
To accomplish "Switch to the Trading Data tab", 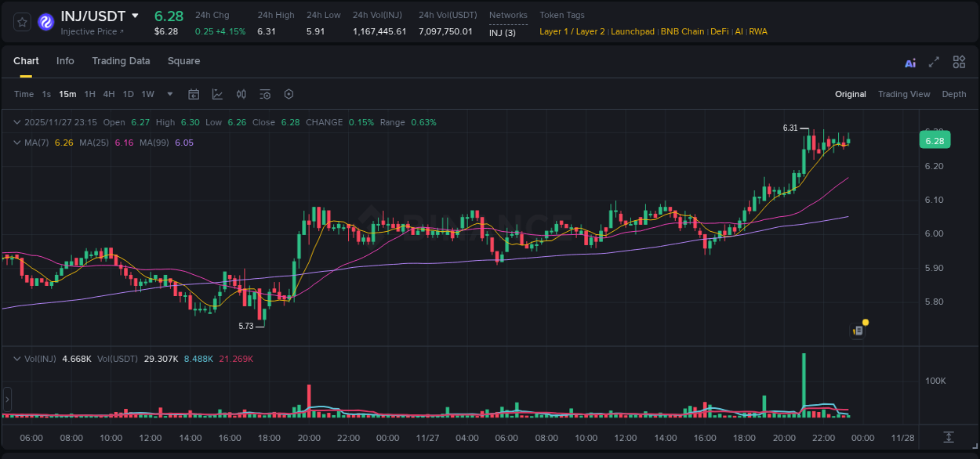I will (x=121, y=61).
